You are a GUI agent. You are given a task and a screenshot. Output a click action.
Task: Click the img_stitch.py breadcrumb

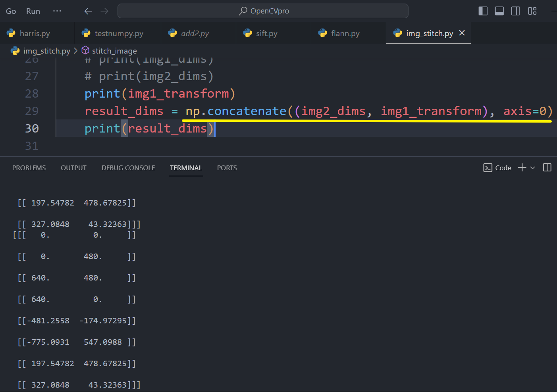[x=46, y=51]
